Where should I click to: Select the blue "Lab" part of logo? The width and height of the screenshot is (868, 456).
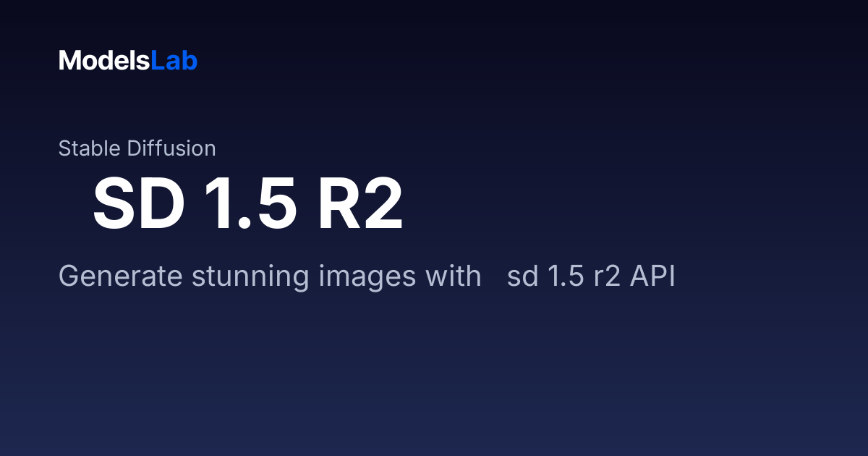tap(174, 61)
